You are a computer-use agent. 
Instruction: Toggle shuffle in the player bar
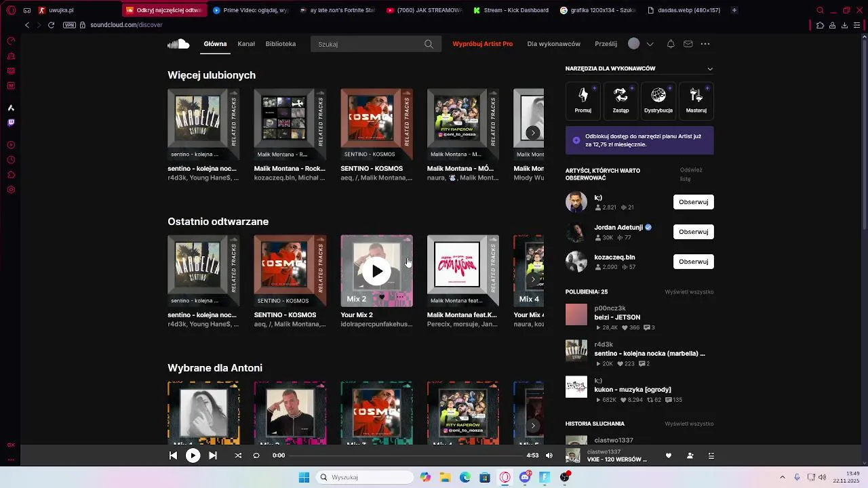tap(238, 455)
